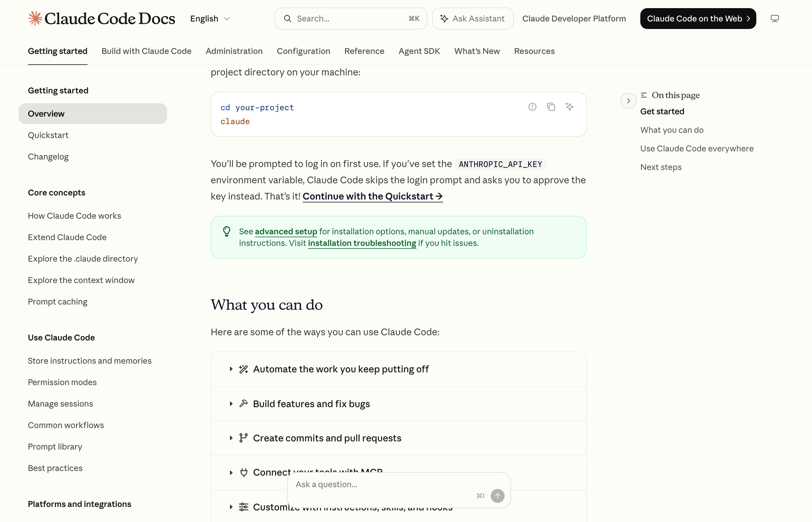The height and width of the screenshot is (522, 812).
Task: Click the Claude Code Docs title
Action: click(109, 19)
